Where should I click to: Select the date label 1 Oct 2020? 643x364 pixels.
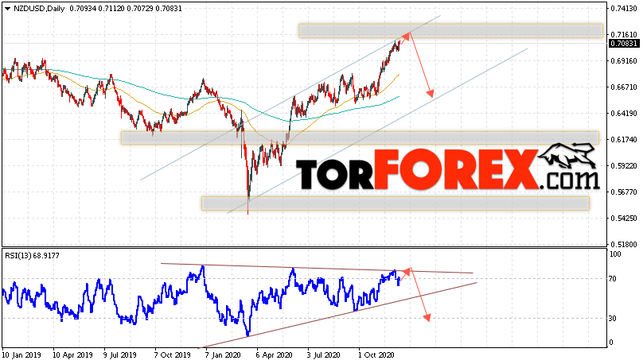click(x=376, y=355)
